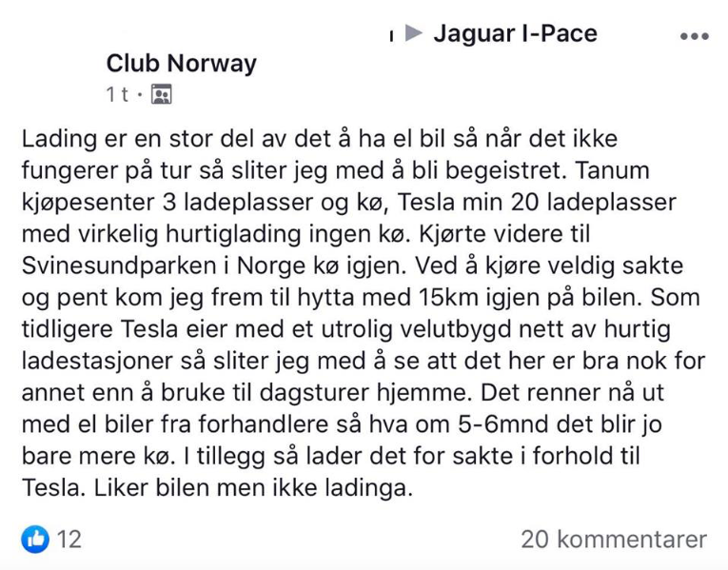The height and width of the screenshot is (570, 728).
Task: Click the triangle arrow before Jaguar I-Pace
Action: (413, 33)
